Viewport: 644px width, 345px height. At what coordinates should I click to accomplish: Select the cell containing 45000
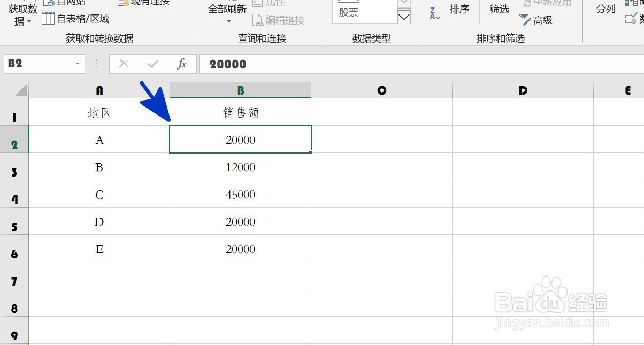coord(240,194)
